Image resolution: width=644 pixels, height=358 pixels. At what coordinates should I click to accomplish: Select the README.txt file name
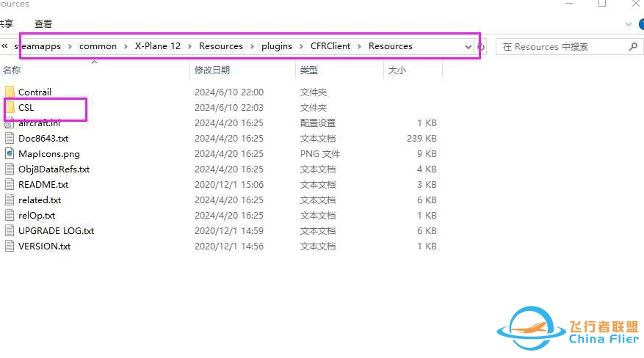coord(43,185)
